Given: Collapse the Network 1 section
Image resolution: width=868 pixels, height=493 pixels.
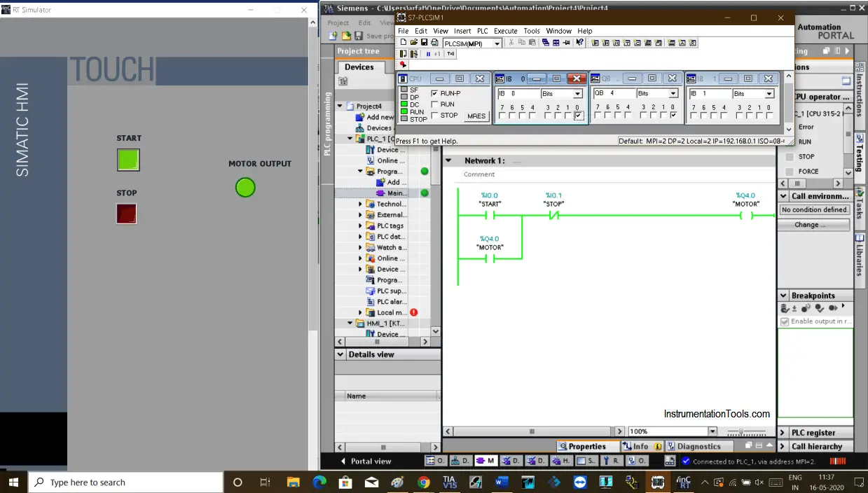Looking at the screenshot, I should click(449, 160).
